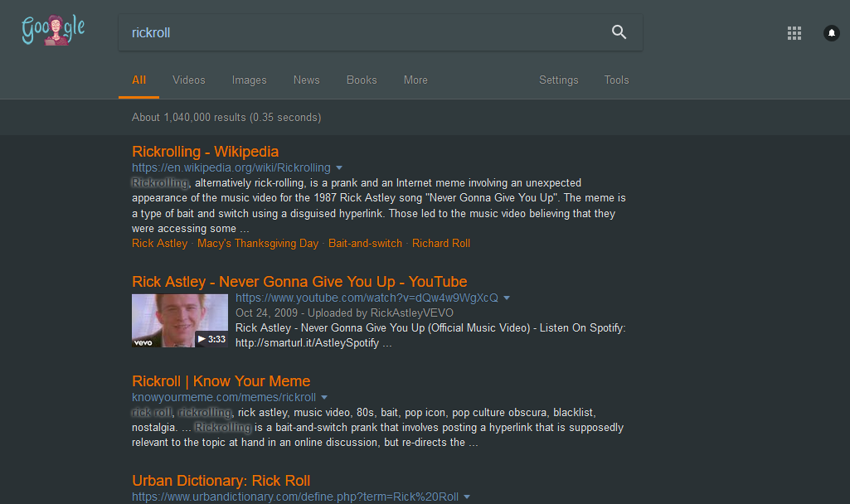The height and width of the screenshot is (504, 850).
Task: Open Rickroll Know Your Meme result
Action: tap(221, 381)
